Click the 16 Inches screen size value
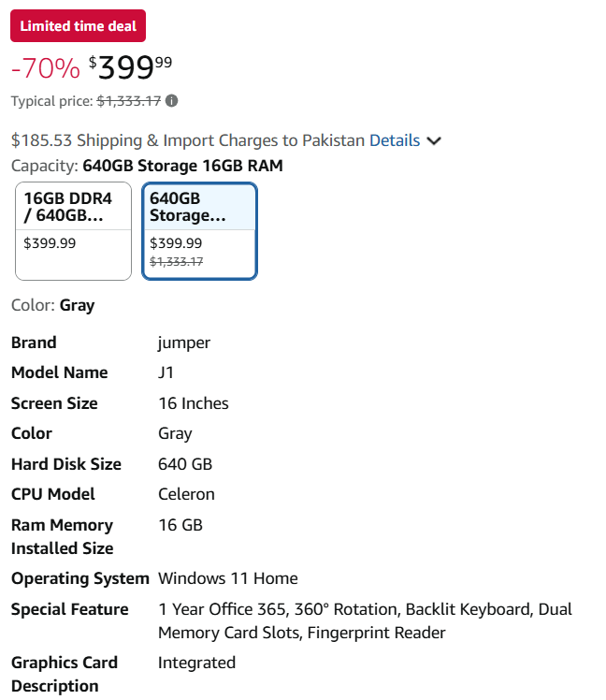This screenshot has height=700, width=606. tap(194, 403)
